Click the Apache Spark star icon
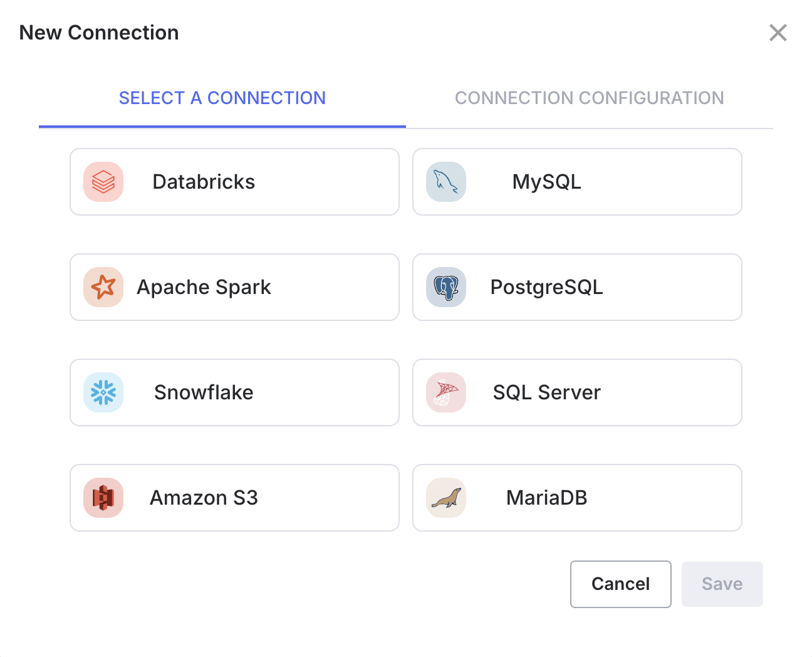The height and width of the screenshot is (657, 812). coord(103,287)
